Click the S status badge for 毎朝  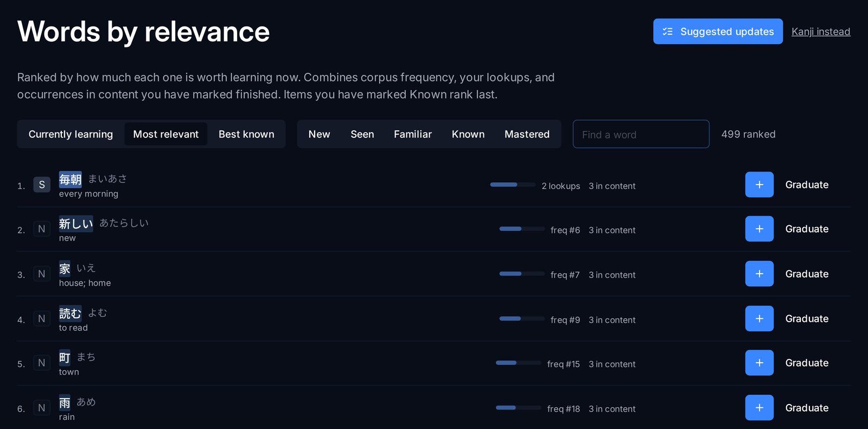pos(42,185)
